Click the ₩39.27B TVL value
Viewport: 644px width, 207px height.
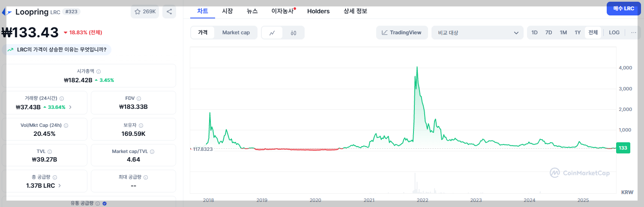click(45, 159)
